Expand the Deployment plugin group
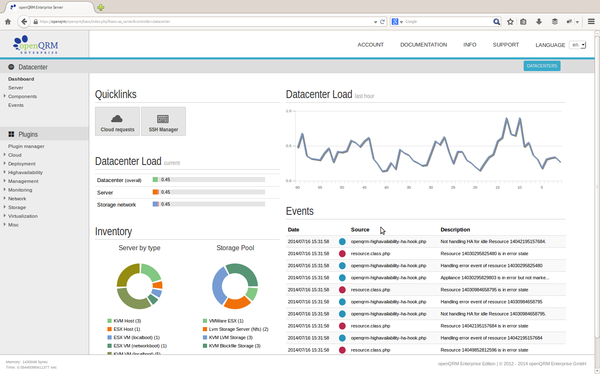Image resolution: width=600 pixels, height=374 pixels. point(5,163)
